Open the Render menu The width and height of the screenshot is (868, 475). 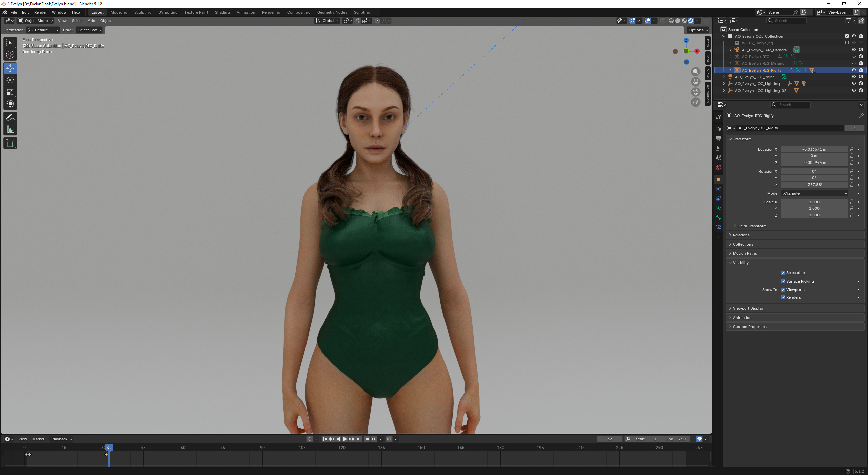point(40,12)
